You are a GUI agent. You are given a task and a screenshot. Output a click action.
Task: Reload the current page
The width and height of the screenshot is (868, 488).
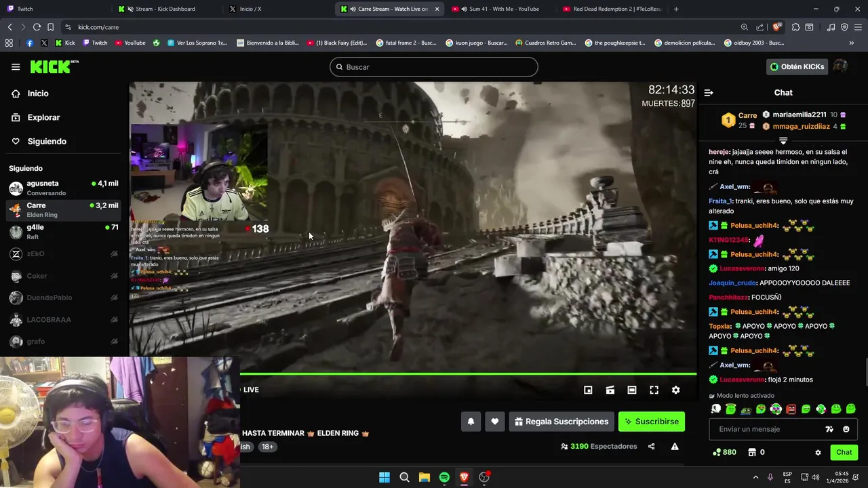click(x=37, y=27)
